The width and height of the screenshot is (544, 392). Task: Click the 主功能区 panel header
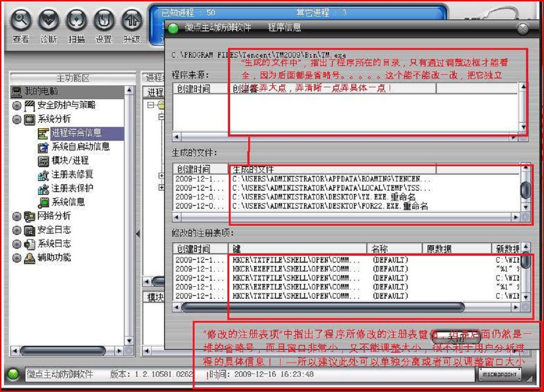pos(73,78)
